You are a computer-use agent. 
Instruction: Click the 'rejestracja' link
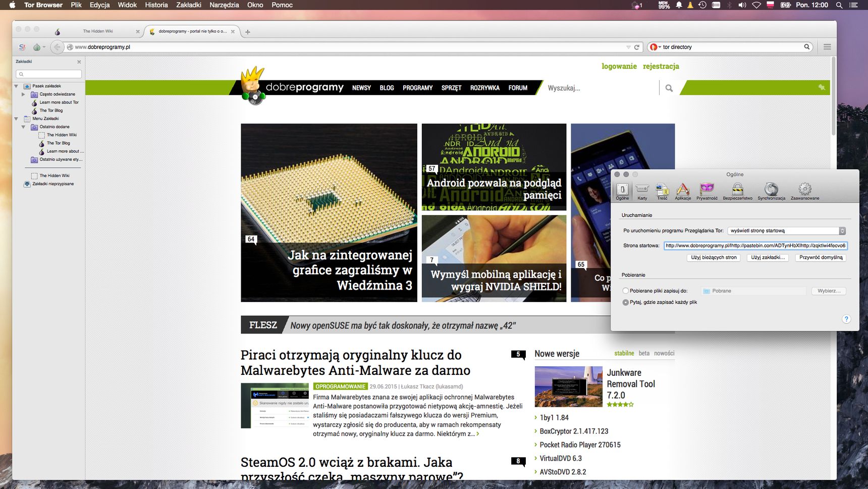coord(661,66)
